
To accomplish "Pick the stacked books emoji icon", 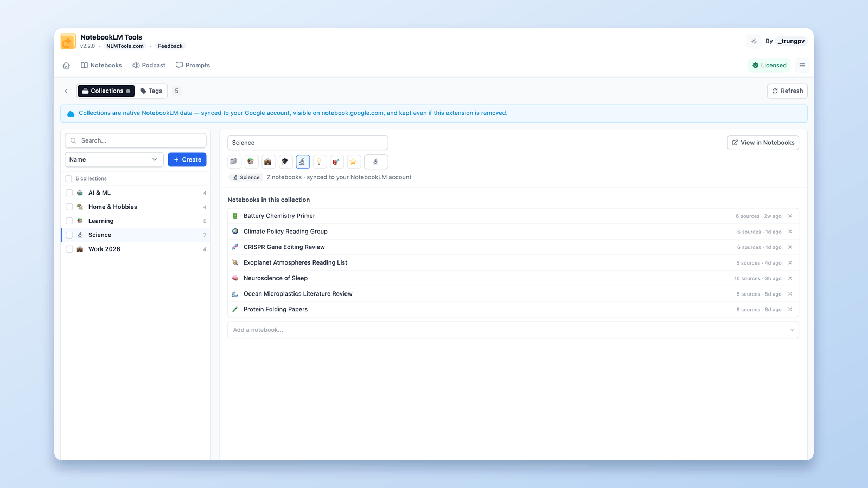I will (x=251, y=162).
